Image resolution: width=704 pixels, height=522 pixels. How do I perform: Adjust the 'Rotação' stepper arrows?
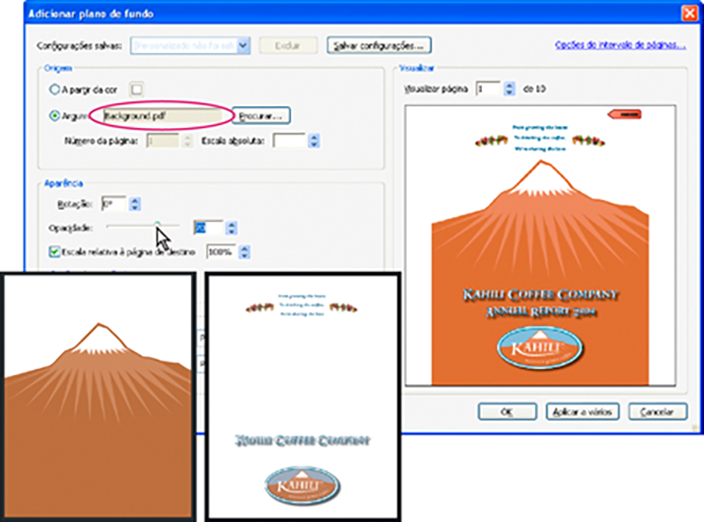pyautogui.click(x=135, y=204)
